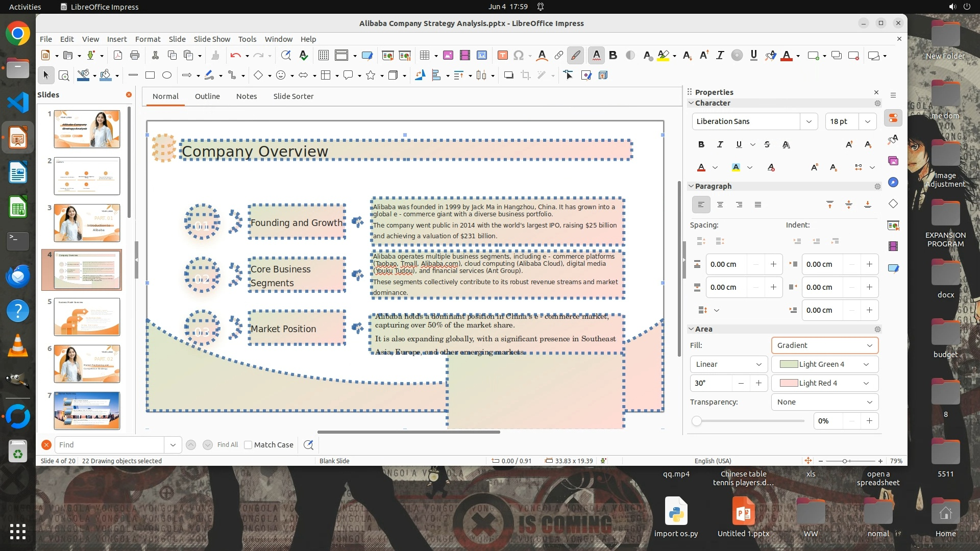Screen dimensions: 980x551
Task: Collapse the Paragraph section
Action: (692, 186)
